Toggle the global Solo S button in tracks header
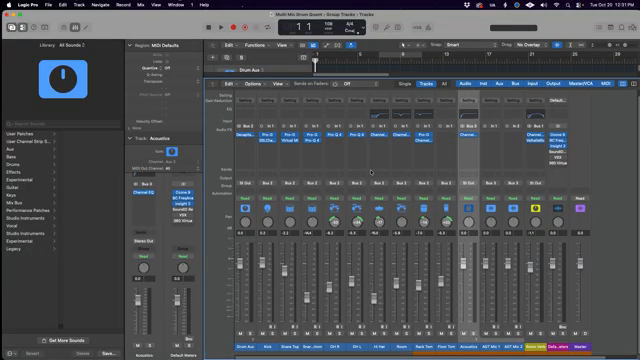Image resolution: width=640 pixels, height=360 pixels. point(241,58)
